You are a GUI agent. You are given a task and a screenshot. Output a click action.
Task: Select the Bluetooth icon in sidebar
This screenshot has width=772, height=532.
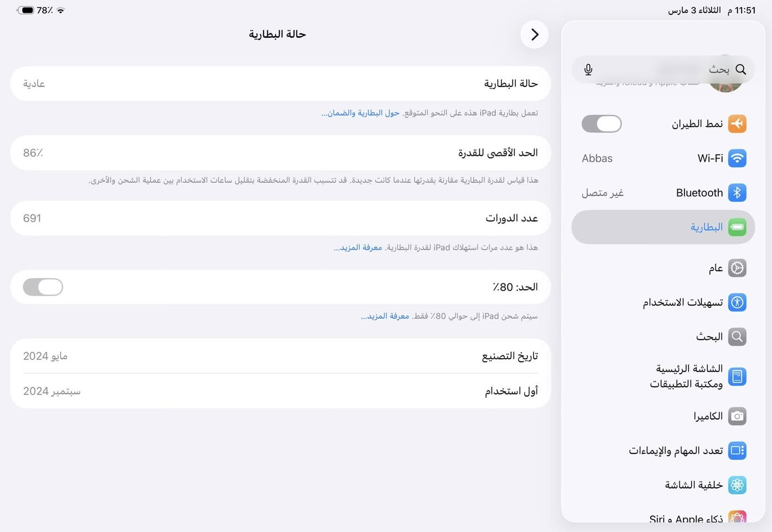[x=737, y=192]
